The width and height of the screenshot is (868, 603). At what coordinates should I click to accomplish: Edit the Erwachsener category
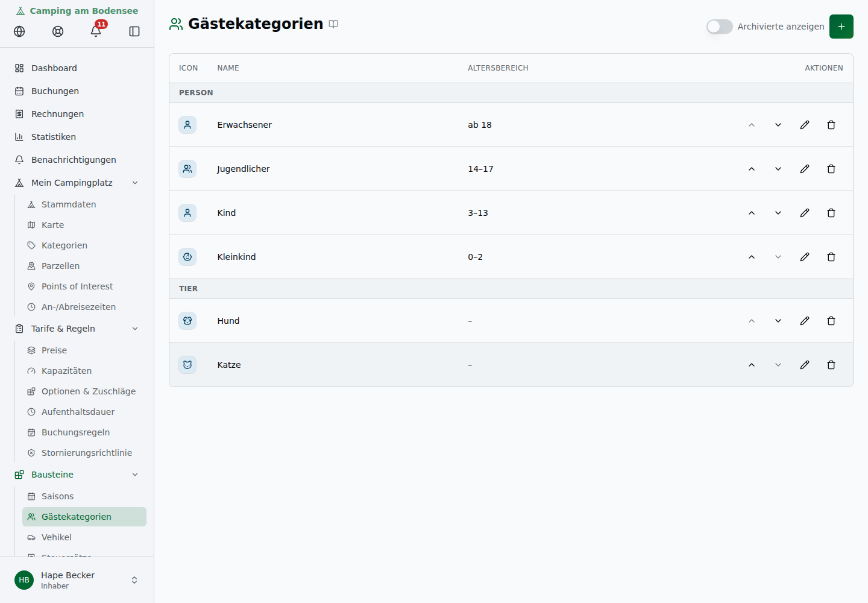click(x=805, y=125)
